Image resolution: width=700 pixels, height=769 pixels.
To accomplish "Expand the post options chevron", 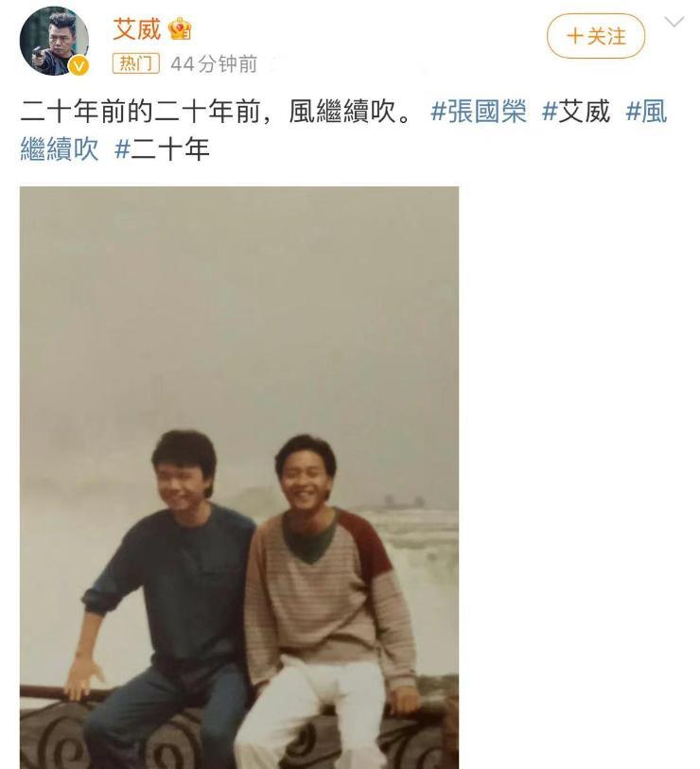I will pos(674,22).
